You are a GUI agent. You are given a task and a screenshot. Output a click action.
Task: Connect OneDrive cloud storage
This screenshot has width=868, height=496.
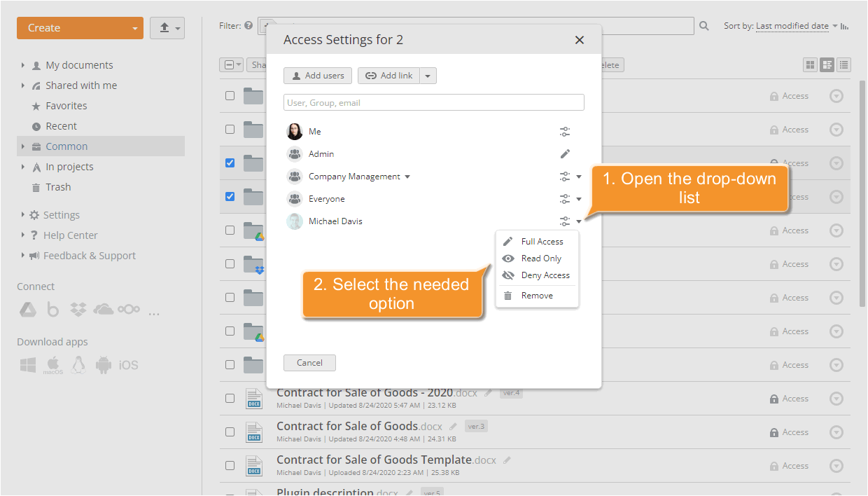[103, 309]
